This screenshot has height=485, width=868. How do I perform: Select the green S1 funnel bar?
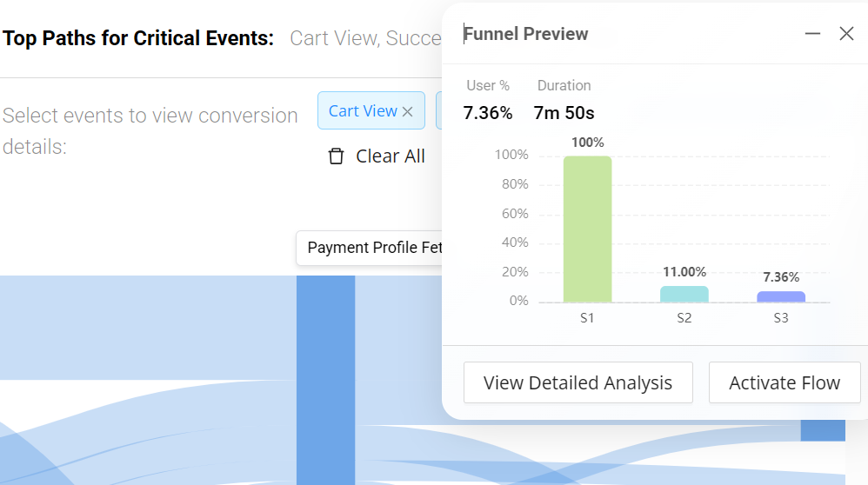tap(587, 229)
